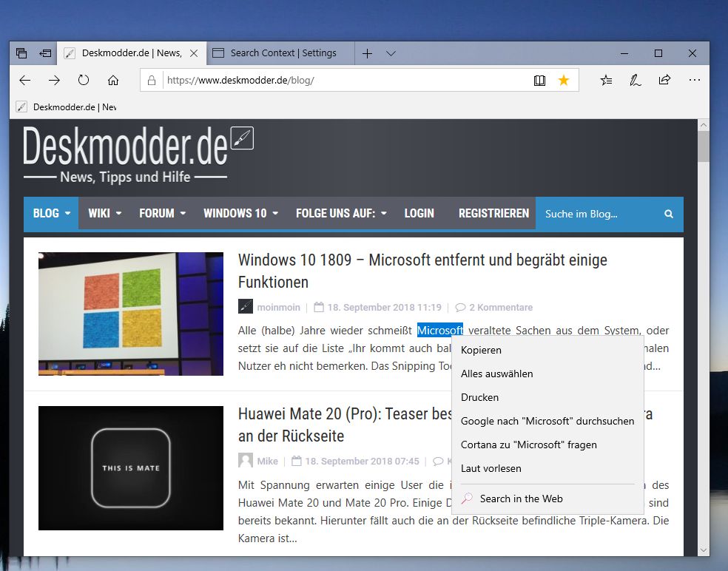Select Cortana zu "Microsoft" fragen
Screen dimensions: 728x571
click(547, 445)
